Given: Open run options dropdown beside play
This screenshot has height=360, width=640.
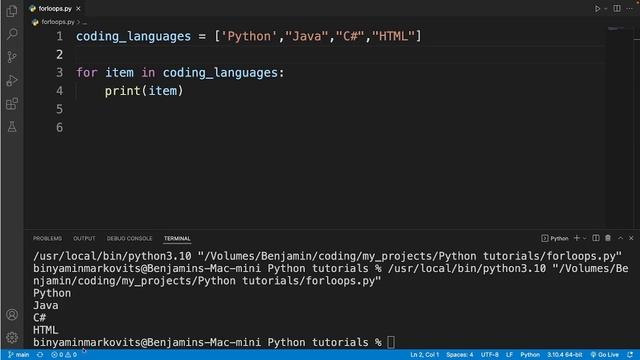Looking at the screenshot, I should pyautogui.click(x=606, y=9).
